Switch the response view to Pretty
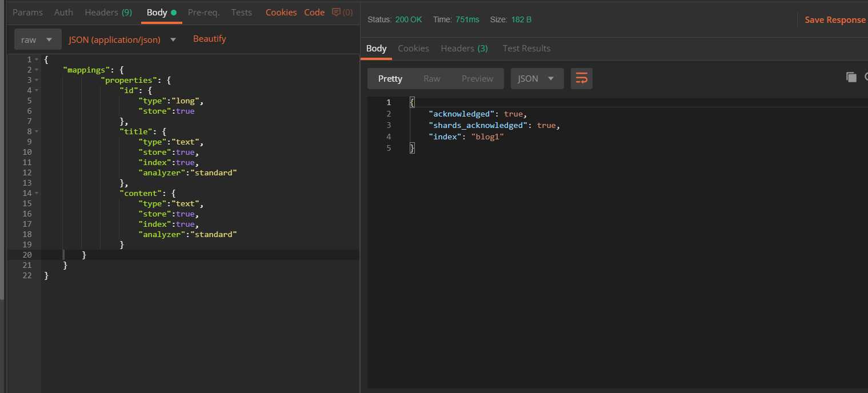Image resolution: width=868 pixels, height=393 pixels. (390, 79)
